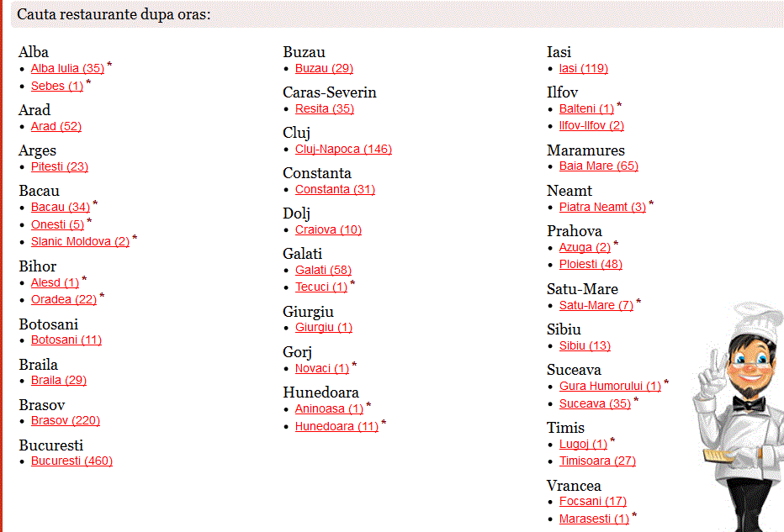Open the Sebes (1) link
Viewport: 784px width, 532px height.
[x=57, y=86]
